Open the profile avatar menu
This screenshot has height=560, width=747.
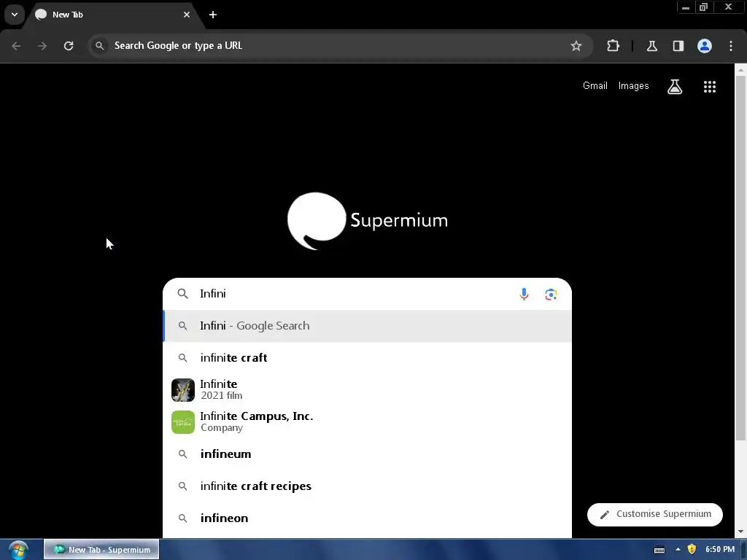coord(704,46)
